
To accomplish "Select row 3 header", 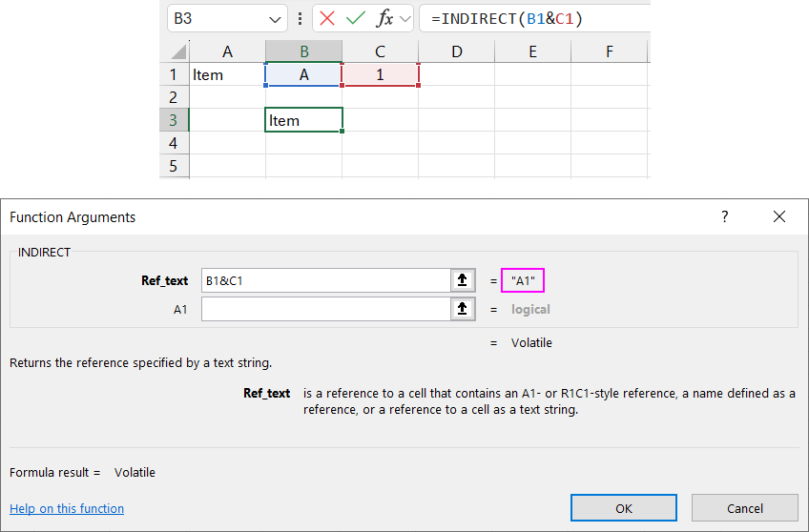I will (x=174, y=119).
